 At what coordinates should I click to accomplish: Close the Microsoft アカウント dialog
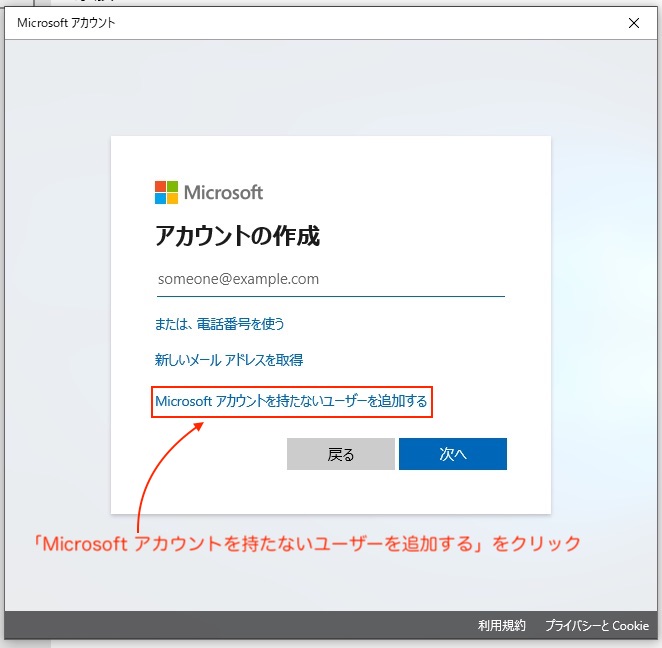(634, 23)
